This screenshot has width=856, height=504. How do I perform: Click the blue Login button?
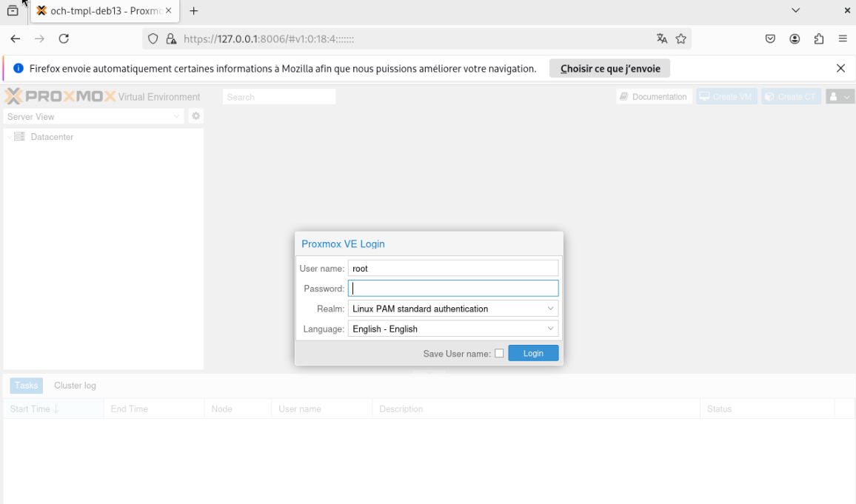click(x=533, y=354)
